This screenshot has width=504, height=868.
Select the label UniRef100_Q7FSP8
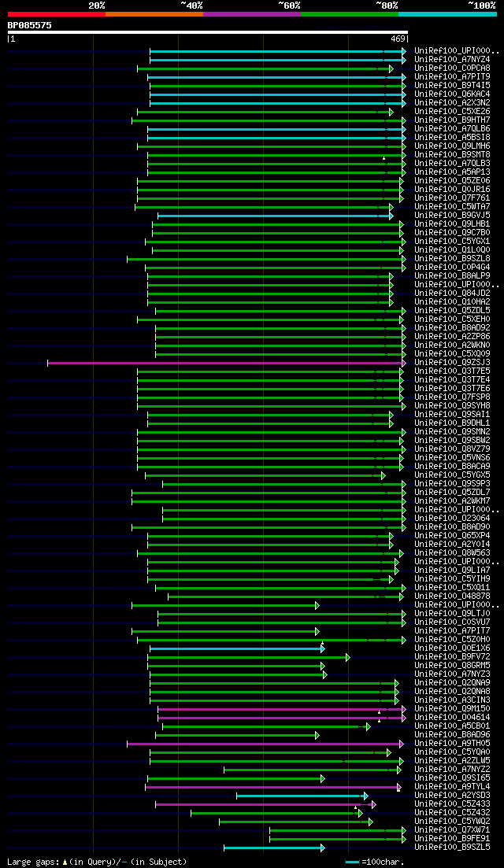tap(453, 397)
